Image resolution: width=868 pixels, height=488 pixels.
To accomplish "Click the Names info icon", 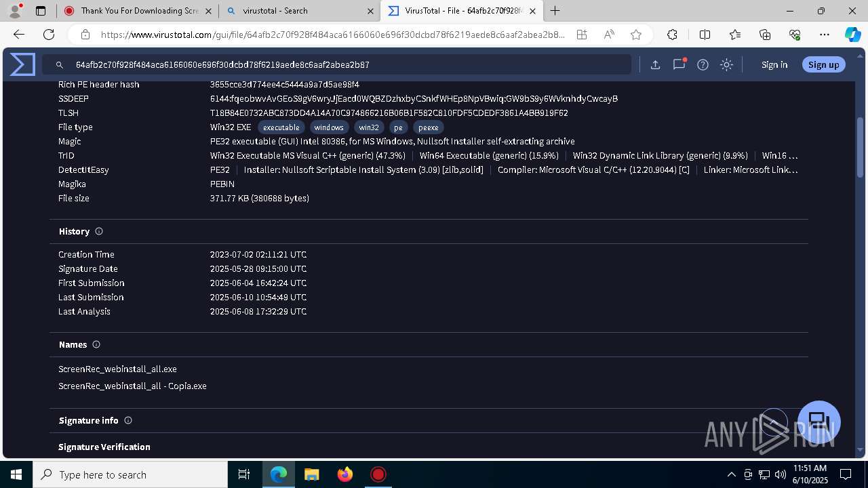I will pyautogui.click(x=96, y=344).
